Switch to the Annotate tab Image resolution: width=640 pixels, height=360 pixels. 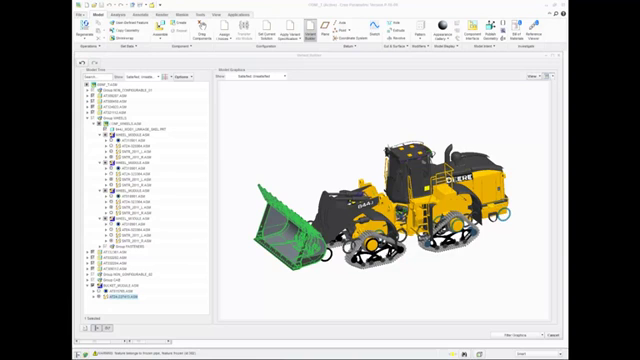click(x=140, y=15)
